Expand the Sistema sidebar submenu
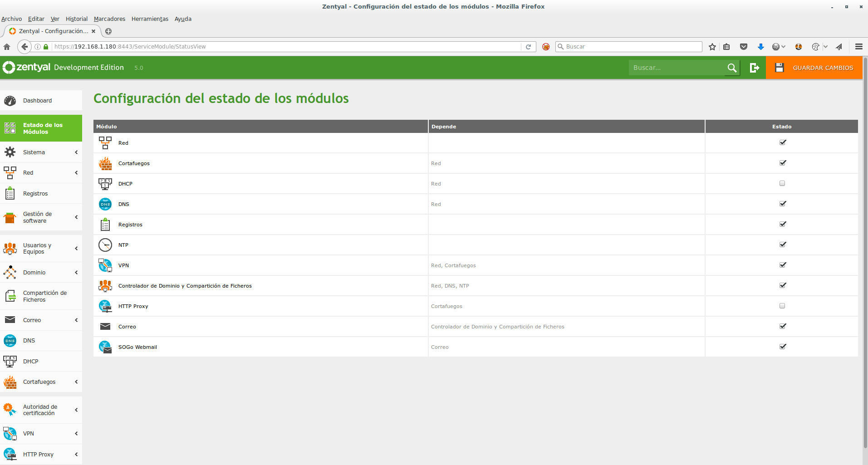868x465 pixels. (x=76, y=152)
